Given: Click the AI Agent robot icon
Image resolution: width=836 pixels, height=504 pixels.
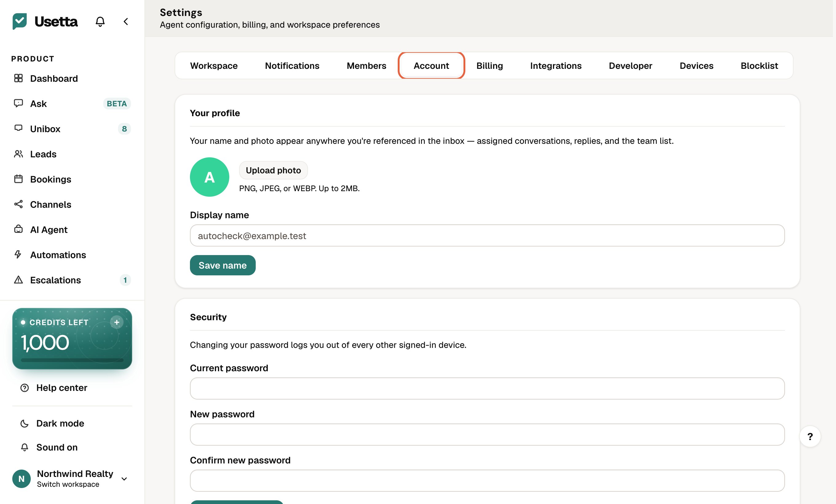Looking at the screenshot, I should [18, 229].
